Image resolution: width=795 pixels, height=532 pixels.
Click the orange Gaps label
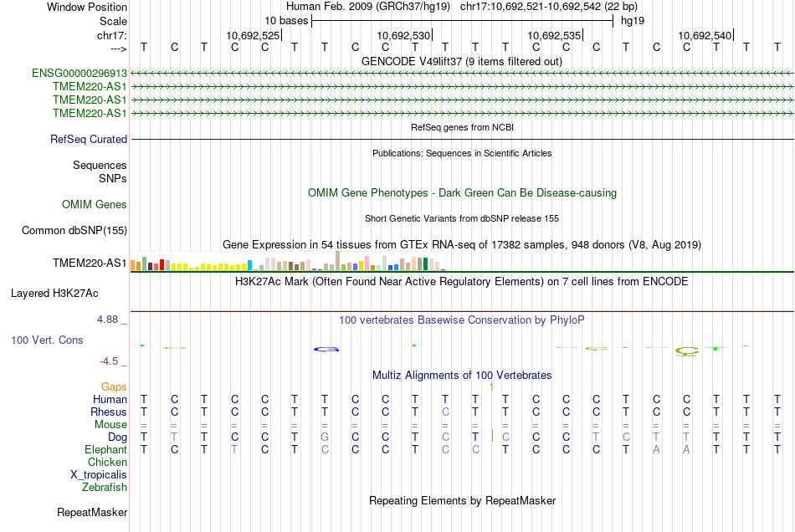(x=114, y=387)
